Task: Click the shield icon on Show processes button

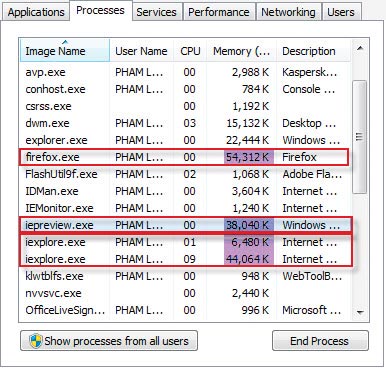Action: coord(35,341)
